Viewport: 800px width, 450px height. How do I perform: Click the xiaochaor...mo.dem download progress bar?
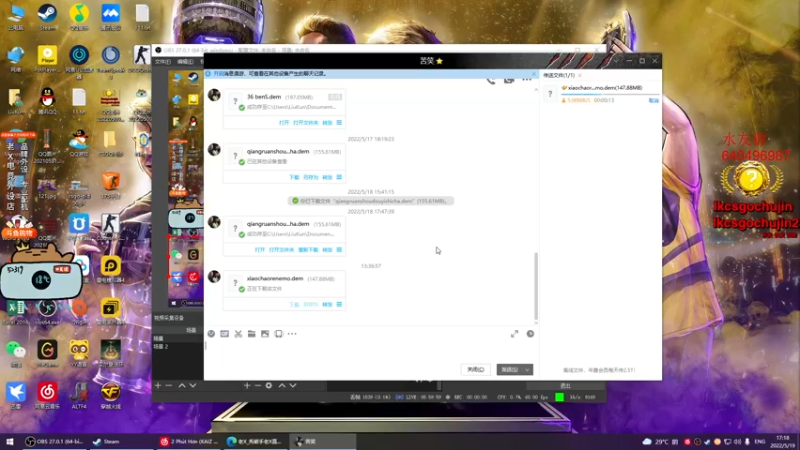[610, 94]
